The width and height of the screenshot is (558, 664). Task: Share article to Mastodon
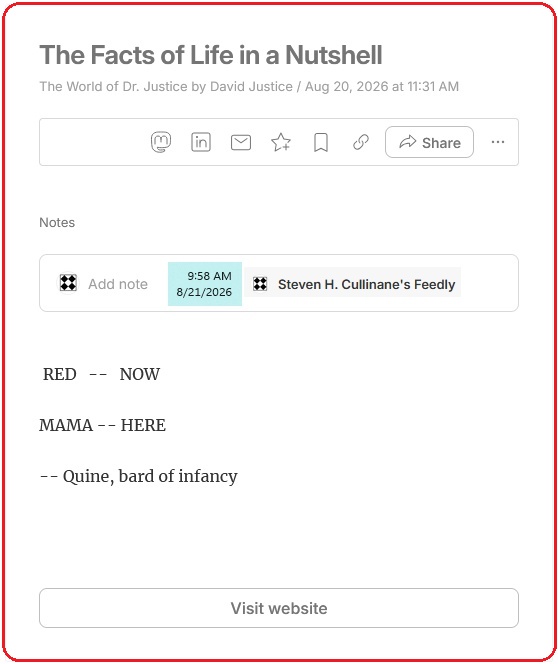(161, 142)
